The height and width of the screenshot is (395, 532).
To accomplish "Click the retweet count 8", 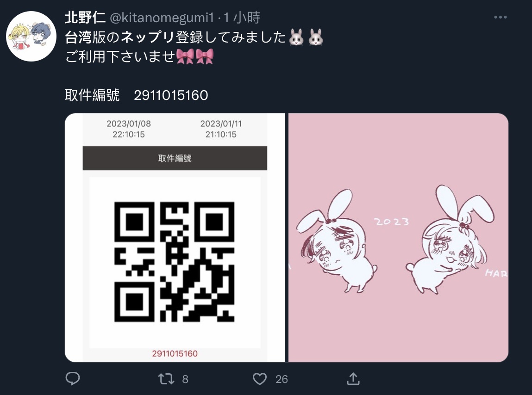I will pos(185,379).
